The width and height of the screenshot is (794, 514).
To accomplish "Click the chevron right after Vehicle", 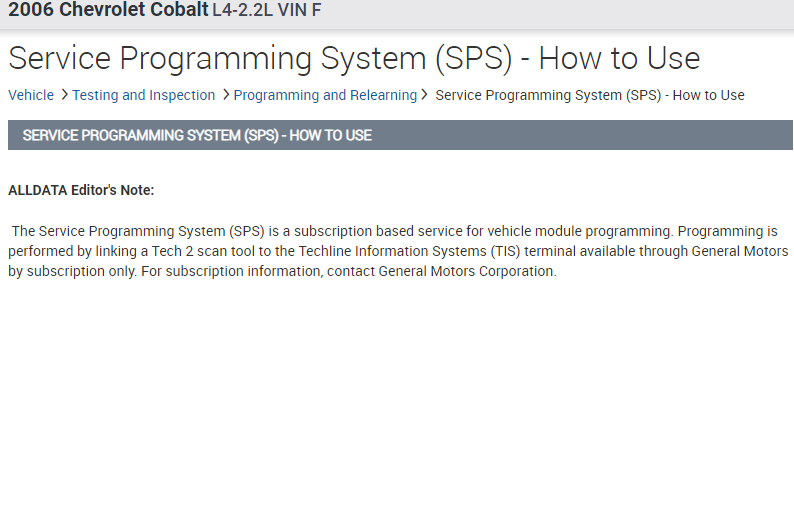I will tap(64, 95).
